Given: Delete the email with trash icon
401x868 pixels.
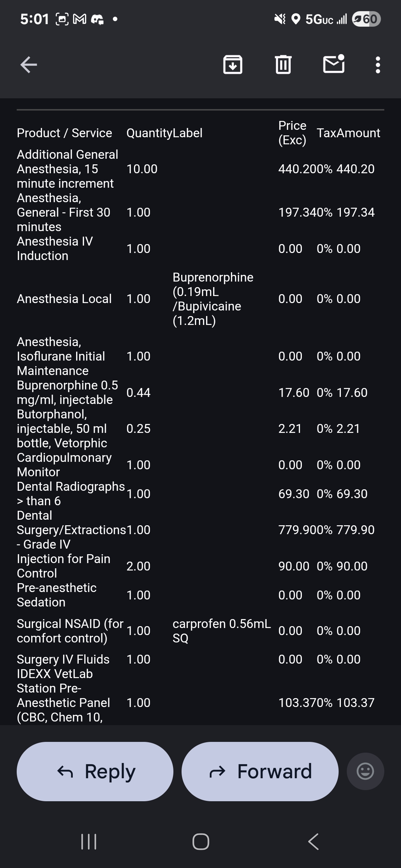Looking at the screenshot, I should point(283,65).
